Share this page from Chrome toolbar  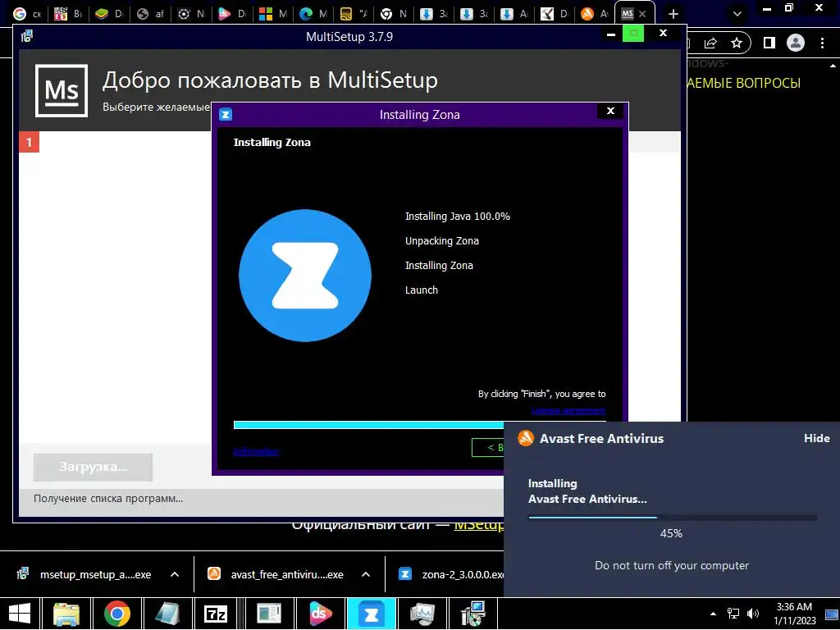[711, 43]
